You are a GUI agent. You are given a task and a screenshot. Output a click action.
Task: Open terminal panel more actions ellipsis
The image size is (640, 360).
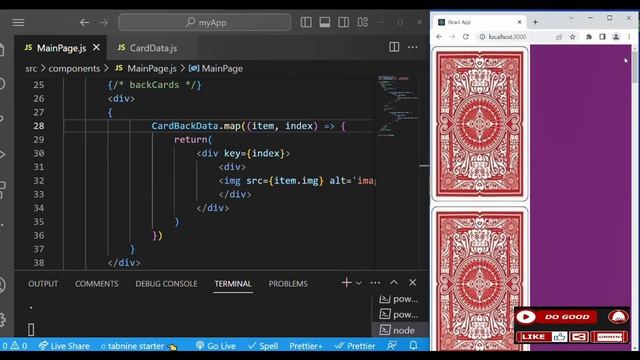[375, 282]
